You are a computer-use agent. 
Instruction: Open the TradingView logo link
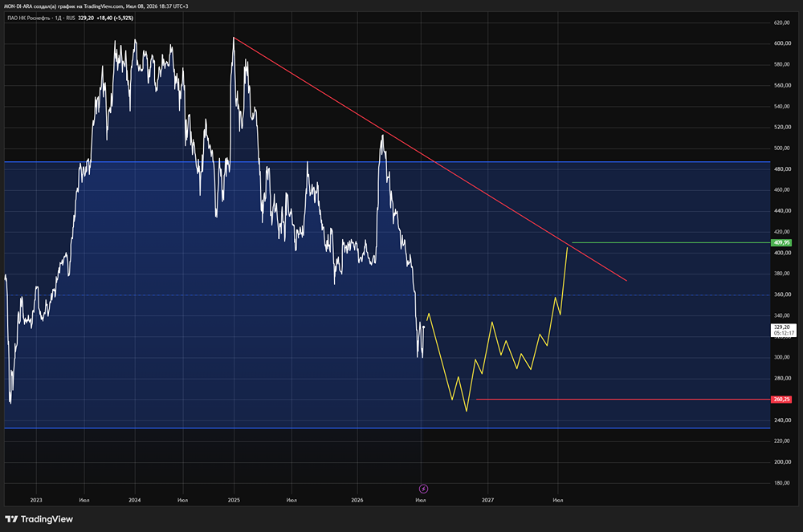pos(39,519)
